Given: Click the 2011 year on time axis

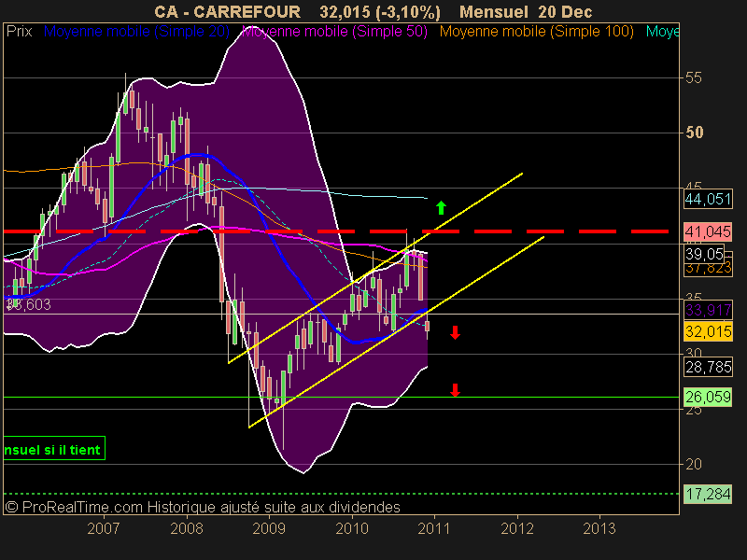Looking at the screenshot, I should tap(434, 528).
